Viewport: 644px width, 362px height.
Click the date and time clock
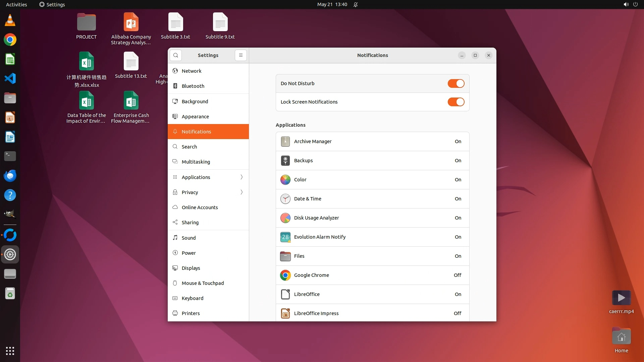(332, 5)
